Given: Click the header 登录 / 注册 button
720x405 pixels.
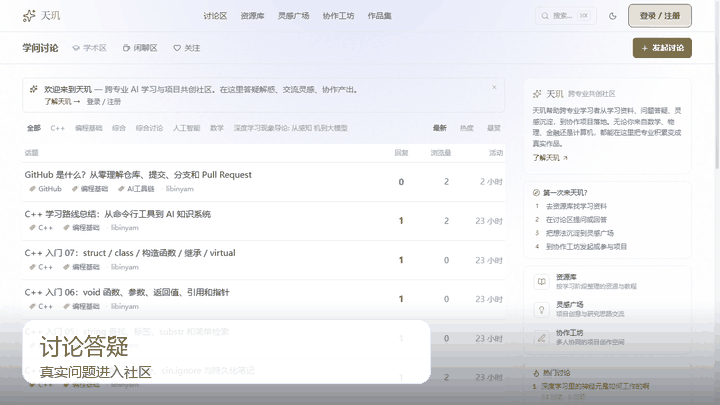Looking at the screenshot, I should pyautogui.click(x=660, y=16).
